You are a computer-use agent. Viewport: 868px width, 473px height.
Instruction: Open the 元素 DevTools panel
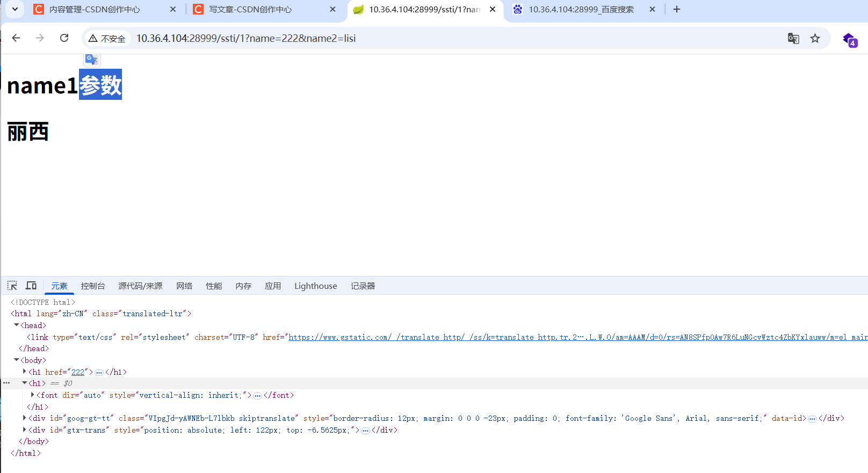tap(59, 286)
